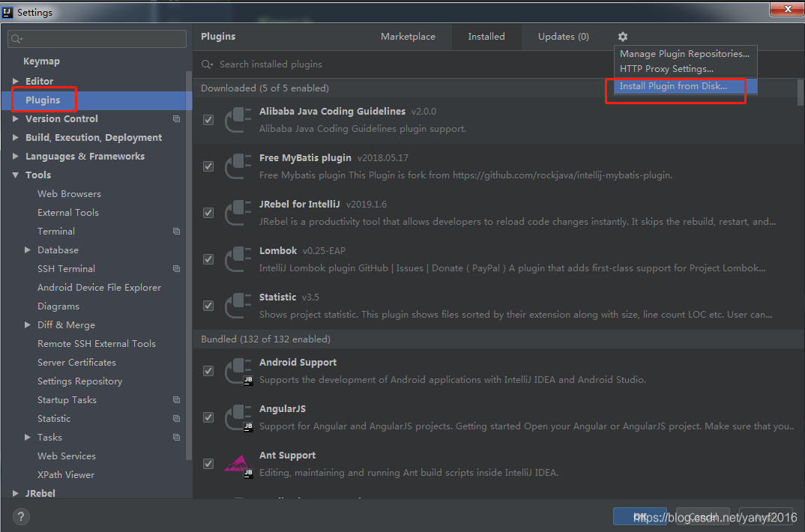Click the Android Support plugin icon
The image size is (805, 532).
tap(238, 371)
